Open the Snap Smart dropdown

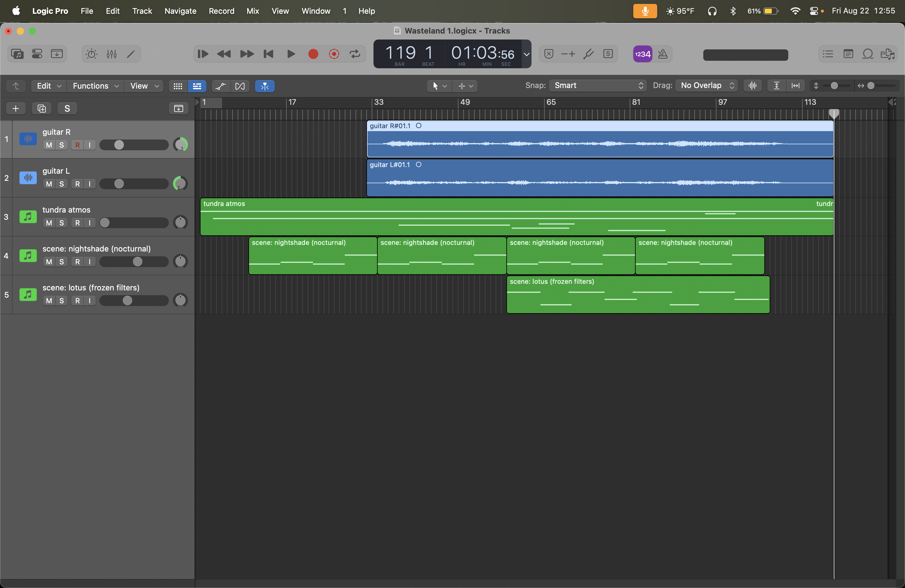tap(597, 86)
